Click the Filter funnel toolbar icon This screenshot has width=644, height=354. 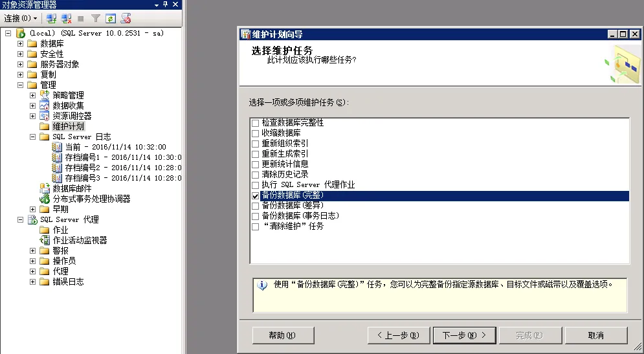pos(96,19)
